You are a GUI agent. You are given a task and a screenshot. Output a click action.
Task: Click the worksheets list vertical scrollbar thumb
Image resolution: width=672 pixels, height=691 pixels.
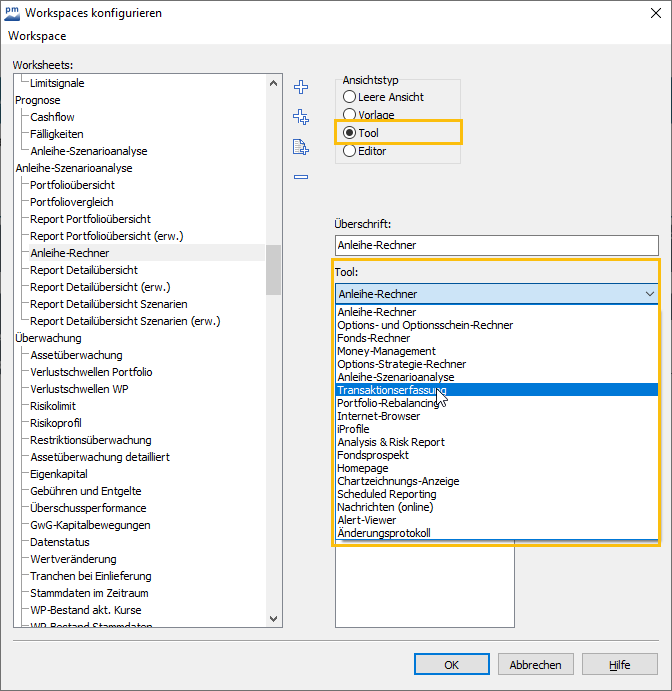click(x=273, y=270)
